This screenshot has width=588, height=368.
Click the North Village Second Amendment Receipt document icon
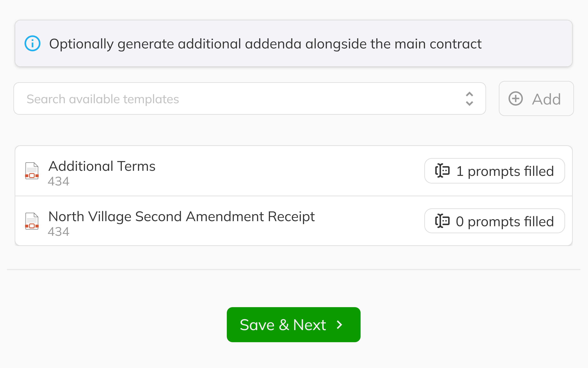tap(32, 221)
